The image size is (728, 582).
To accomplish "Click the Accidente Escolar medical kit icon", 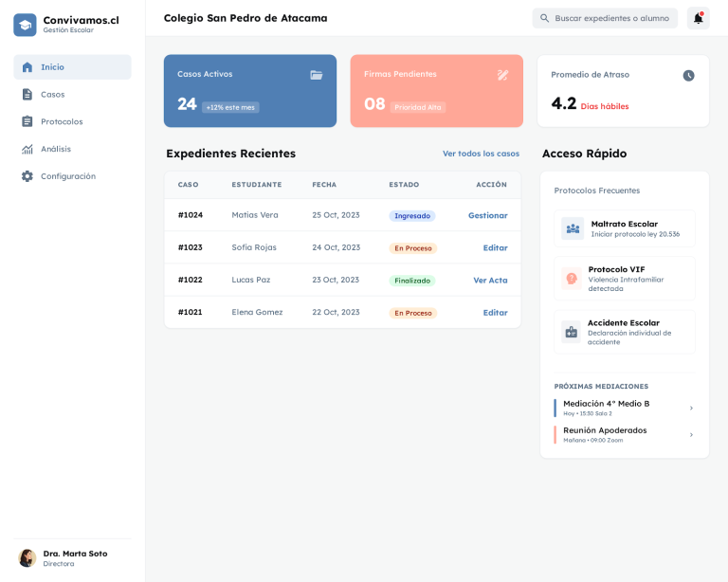I will (x=571, y=332).
